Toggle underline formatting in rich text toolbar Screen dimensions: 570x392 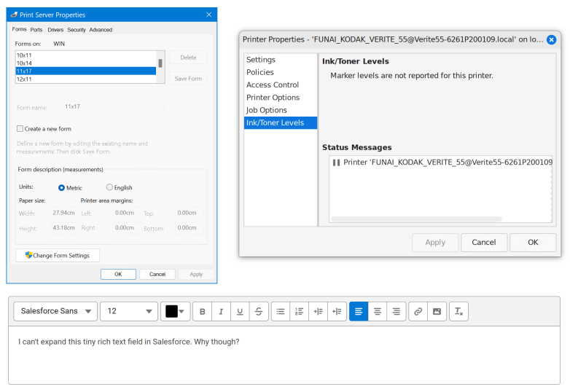coord(240,311)
